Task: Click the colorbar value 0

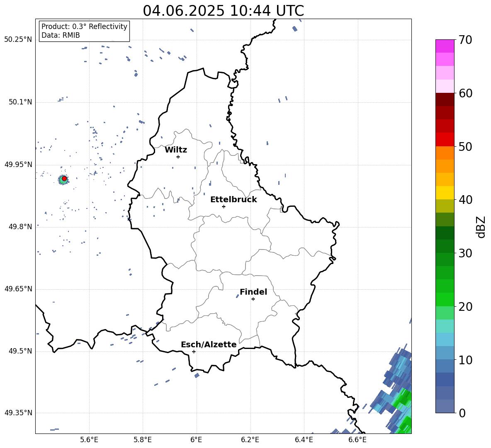Action: tap(462, 413)
